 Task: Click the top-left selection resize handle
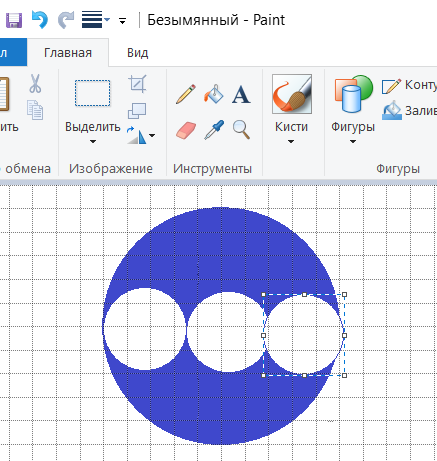[264, 295]
